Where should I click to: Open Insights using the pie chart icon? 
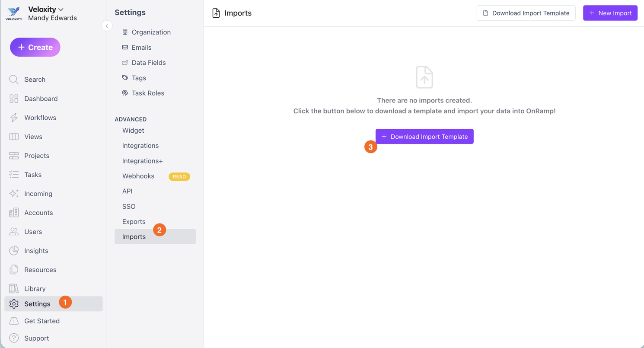coord(14,251)
